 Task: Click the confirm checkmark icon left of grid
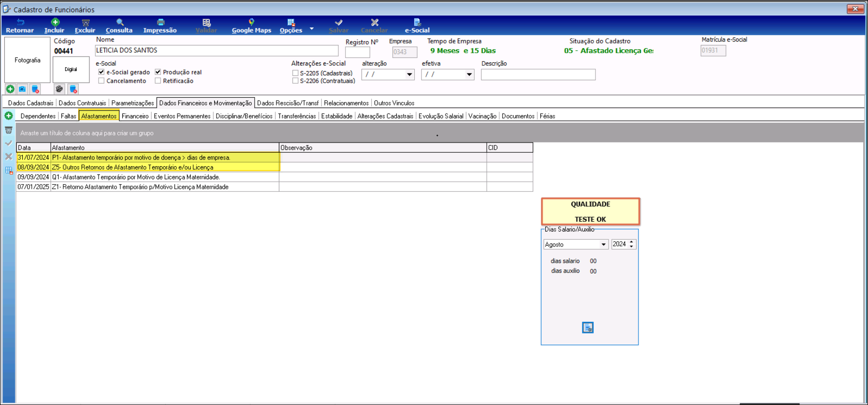[9, 143]
